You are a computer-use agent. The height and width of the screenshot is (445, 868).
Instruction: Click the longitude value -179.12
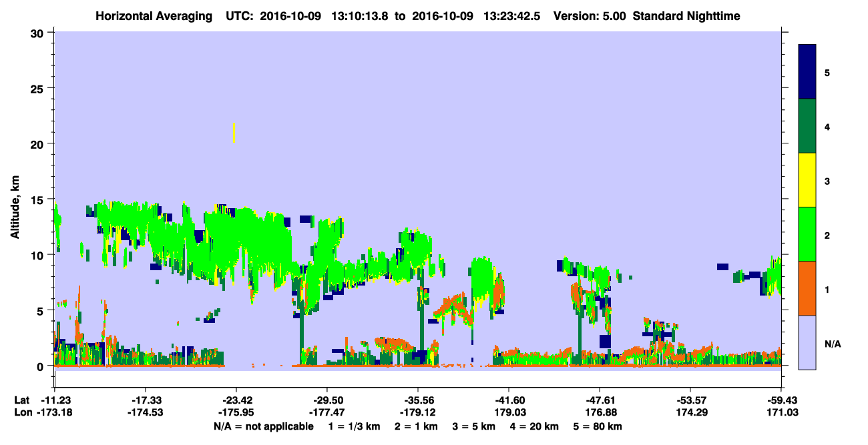click(417, 413)
